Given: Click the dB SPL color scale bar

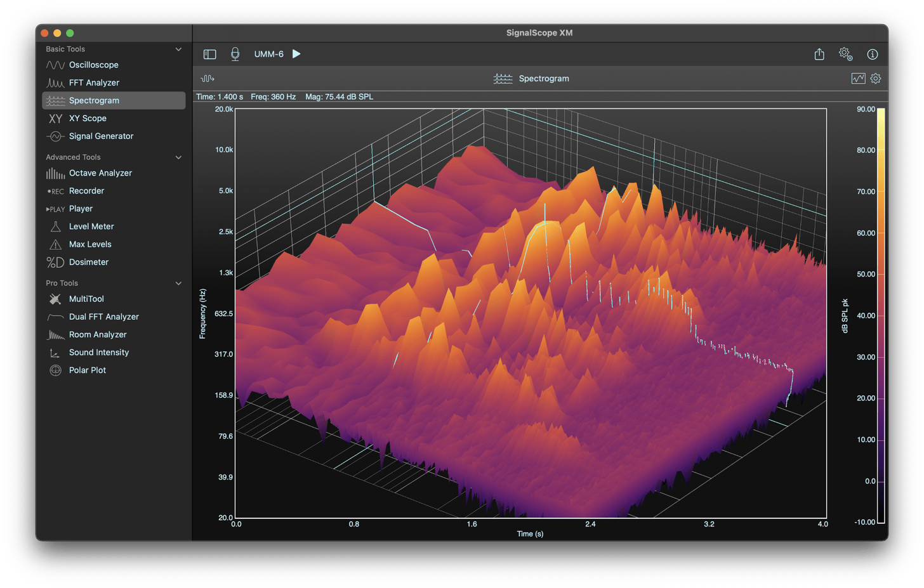Looking at the screenshot, I should click(881, 315).
